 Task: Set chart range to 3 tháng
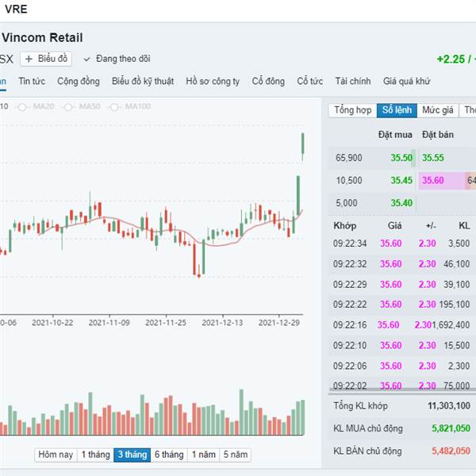132,455
